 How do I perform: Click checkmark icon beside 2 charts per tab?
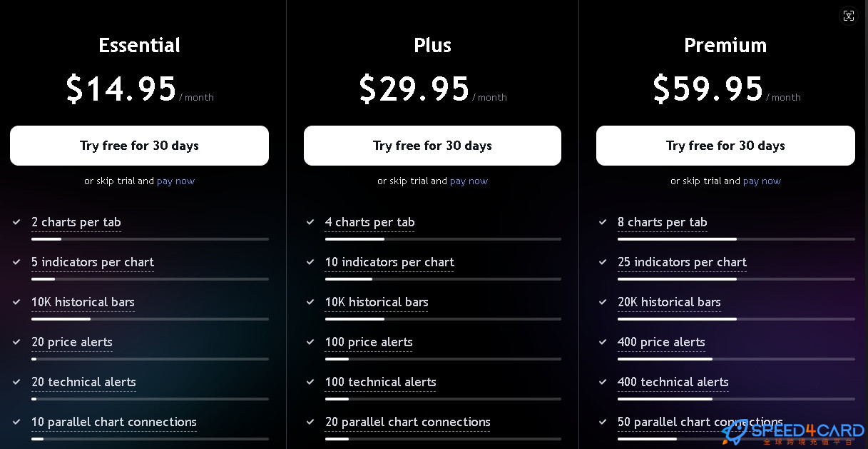click(x=16, y=222)
